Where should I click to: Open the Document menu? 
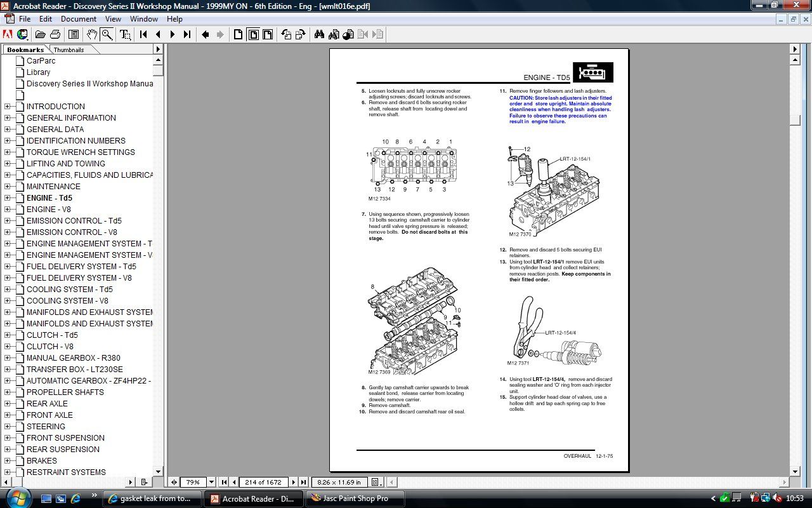79,19
